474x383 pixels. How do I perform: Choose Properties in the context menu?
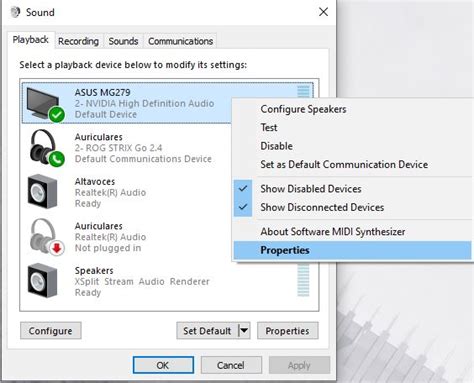[x=352, y=250]
